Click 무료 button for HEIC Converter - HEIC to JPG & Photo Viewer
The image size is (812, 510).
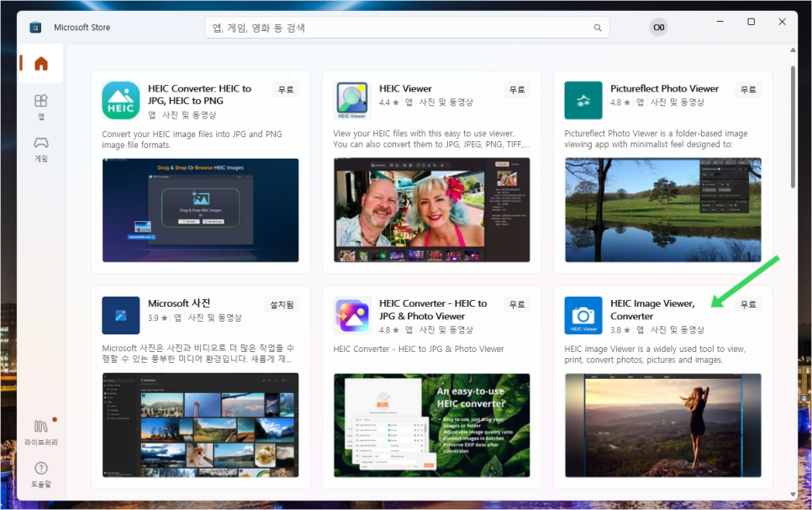tap(517, 304)
